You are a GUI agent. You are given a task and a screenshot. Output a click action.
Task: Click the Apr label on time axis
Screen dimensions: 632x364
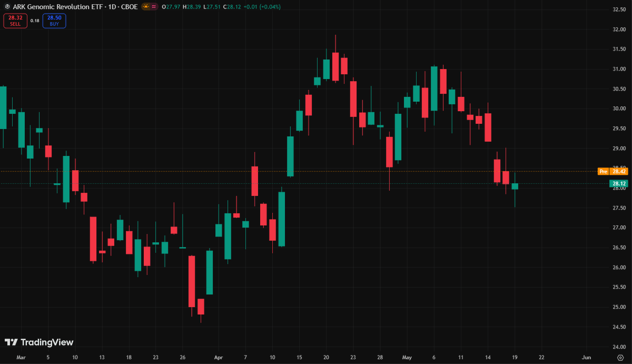[219, 357]
